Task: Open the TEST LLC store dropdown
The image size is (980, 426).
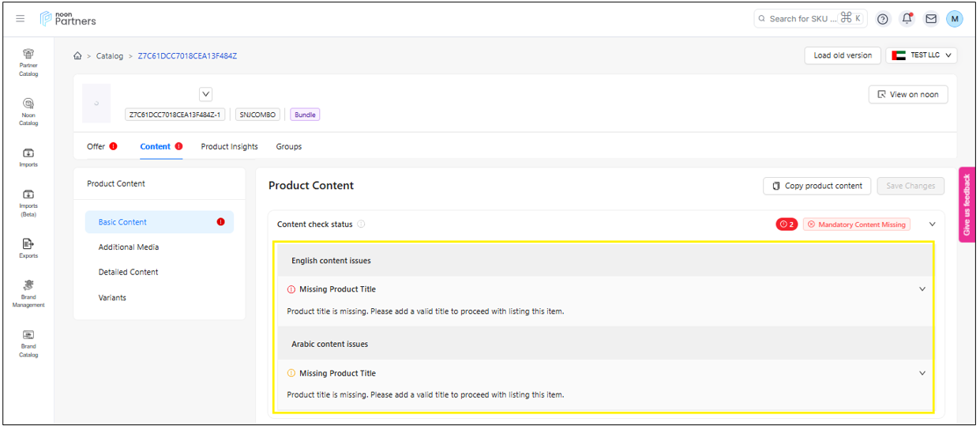Action: pos(922,55)
